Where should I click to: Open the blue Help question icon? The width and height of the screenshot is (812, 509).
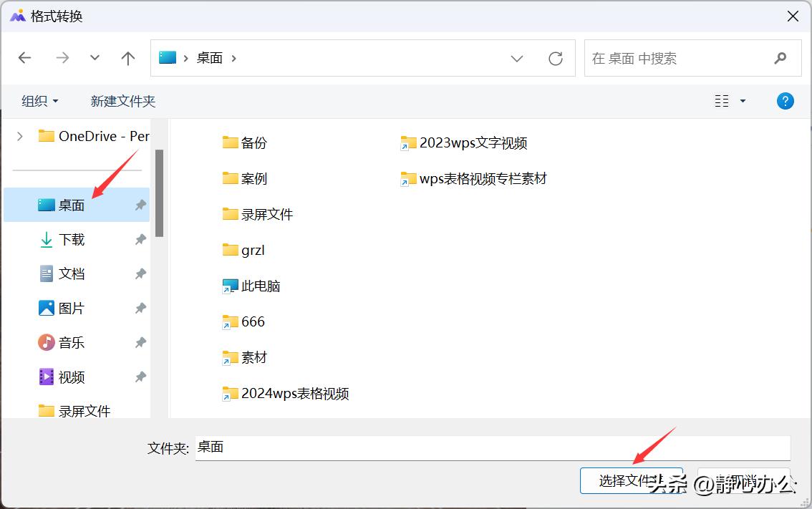(785, 101)
